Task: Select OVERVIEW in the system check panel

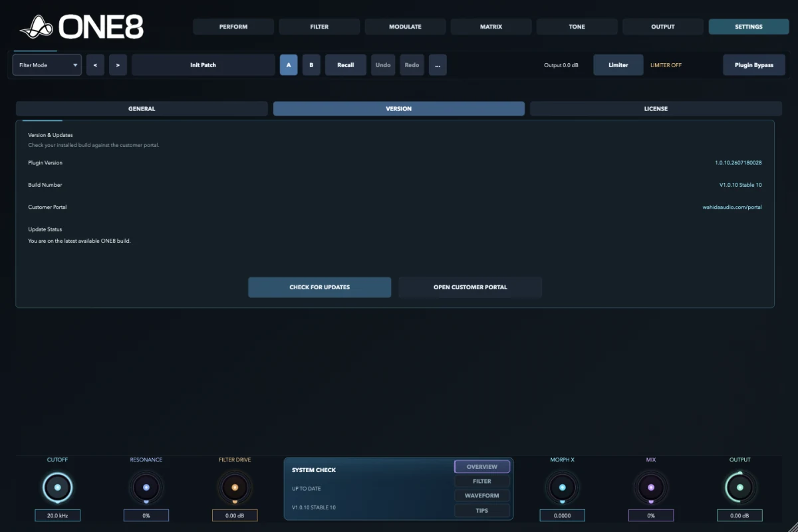Action: (x=482, y=467)
